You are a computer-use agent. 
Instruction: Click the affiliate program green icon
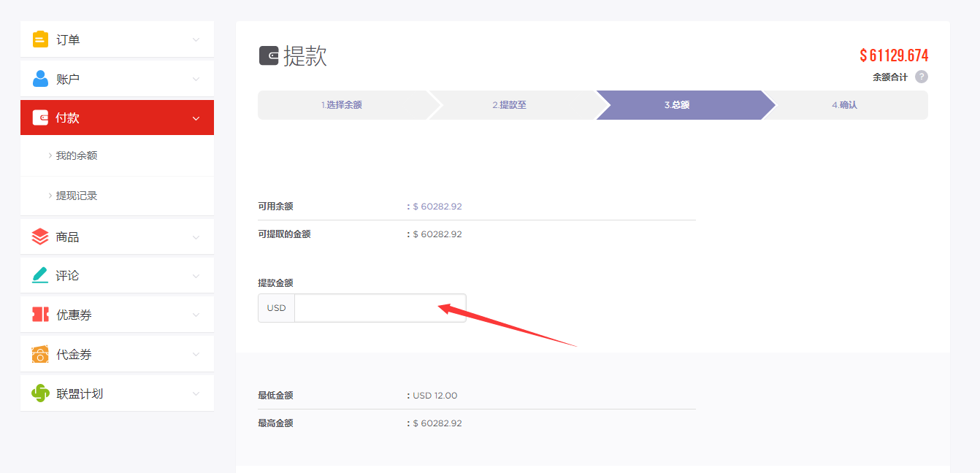coord(40,393)
